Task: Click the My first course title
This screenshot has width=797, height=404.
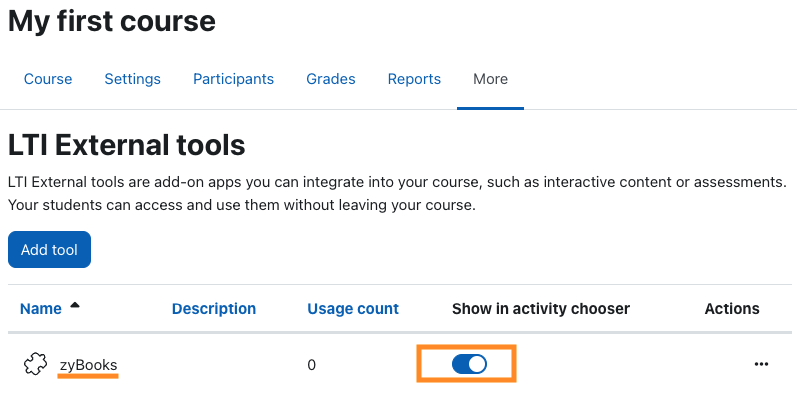Action: click(x=112, y=21)
